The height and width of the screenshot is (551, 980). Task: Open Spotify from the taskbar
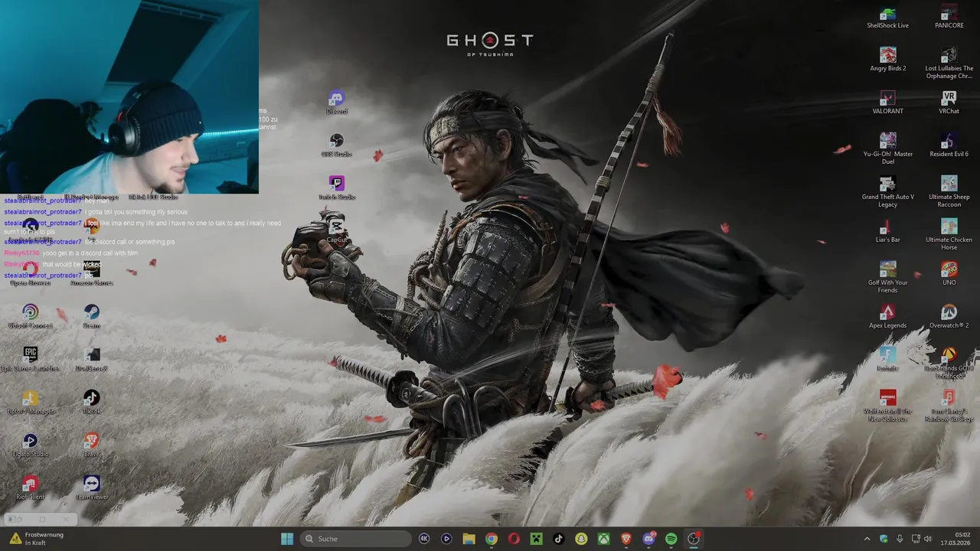[671, 539]
